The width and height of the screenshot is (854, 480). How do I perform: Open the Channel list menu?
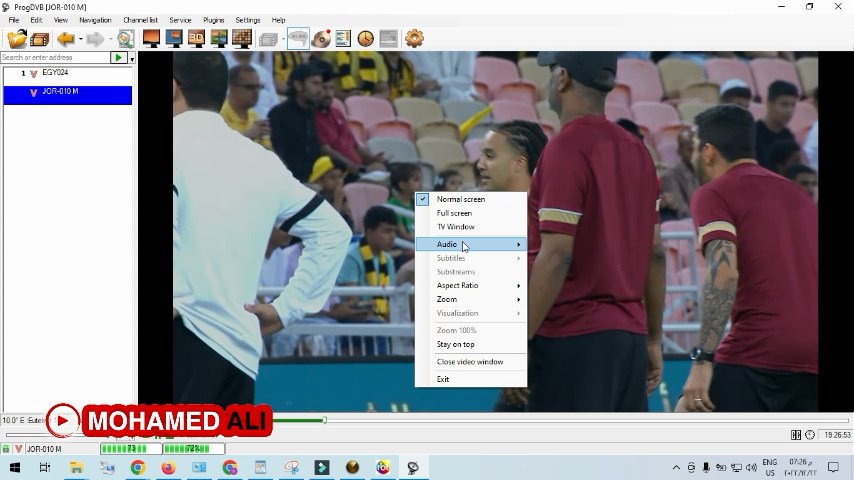pos(140,20)
